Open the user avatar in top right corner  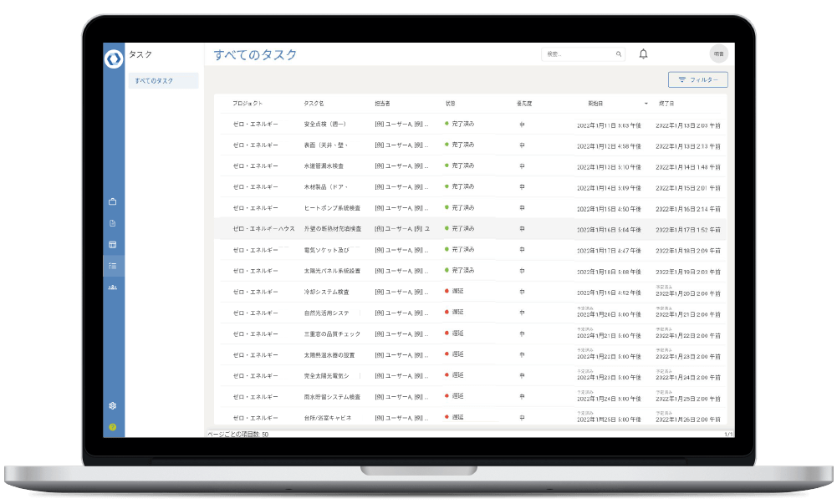point(717,53)
